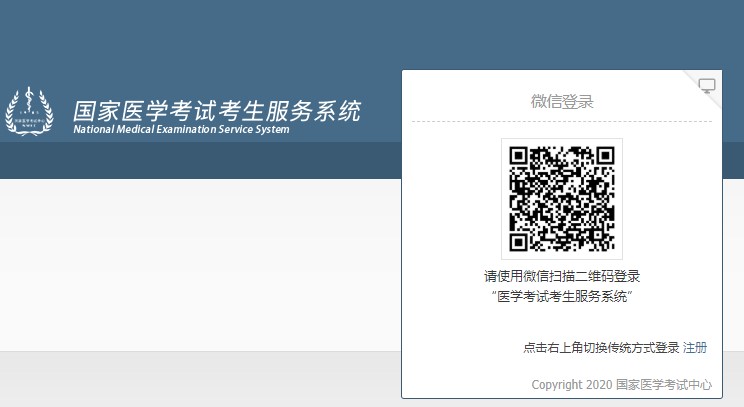Click the top-right finder square of QR code

point(603,157)
